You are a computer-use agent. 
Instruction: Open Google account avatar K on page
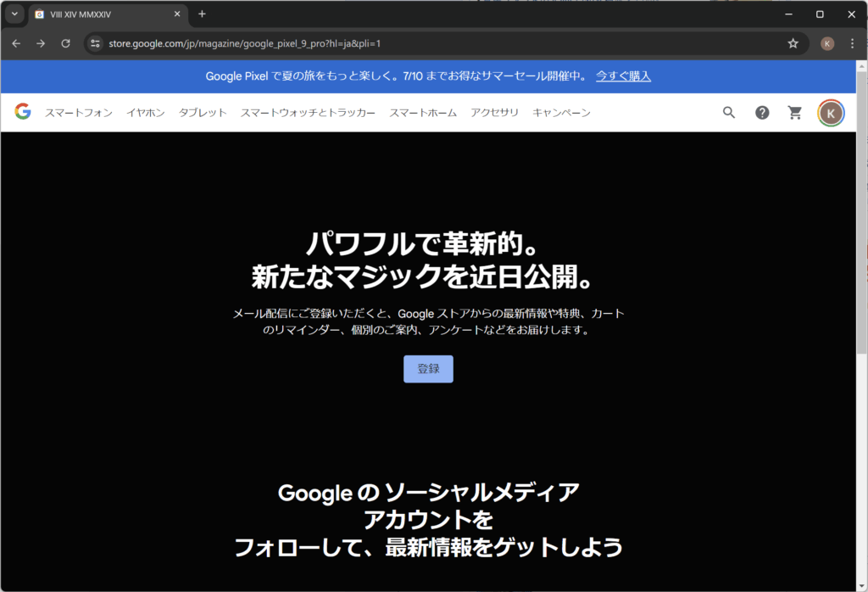831,113
